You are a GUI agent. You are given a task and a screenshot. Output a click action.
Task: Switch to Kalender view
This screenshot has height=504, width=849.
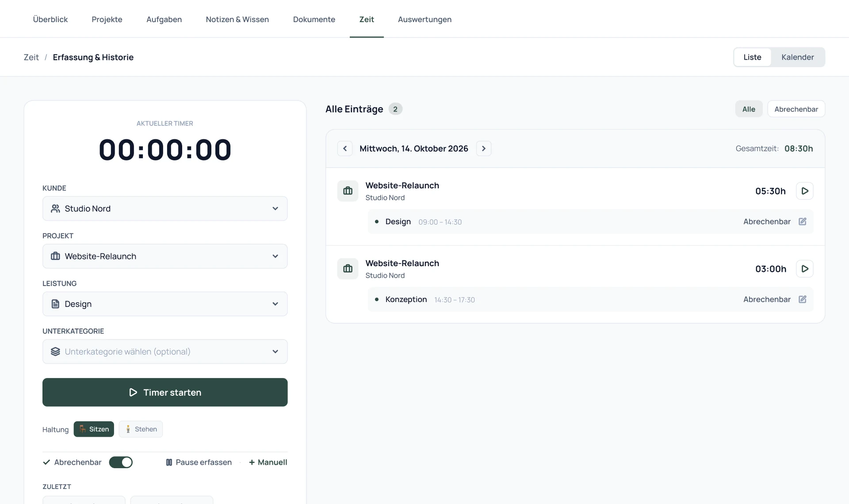click(797, 57)
